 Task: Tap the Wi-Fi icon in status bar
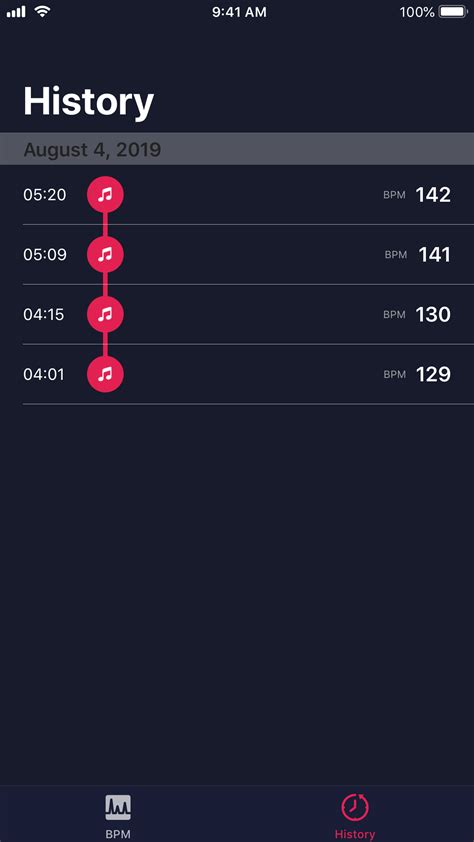pos(42,11)
